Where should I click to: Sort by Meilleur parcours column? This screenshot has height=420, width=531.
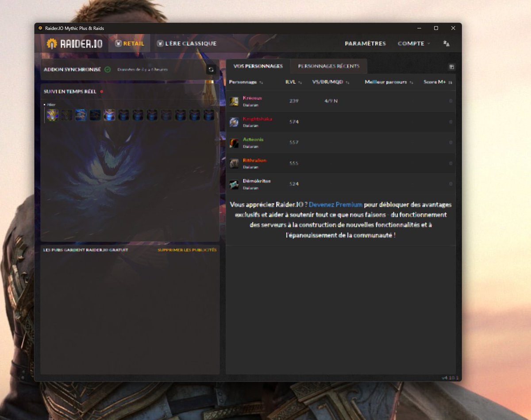389,82
